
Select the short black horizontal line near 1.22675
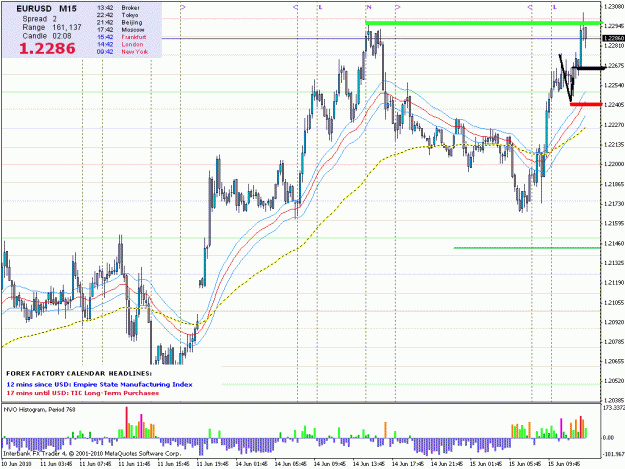(x=591, y=68)
